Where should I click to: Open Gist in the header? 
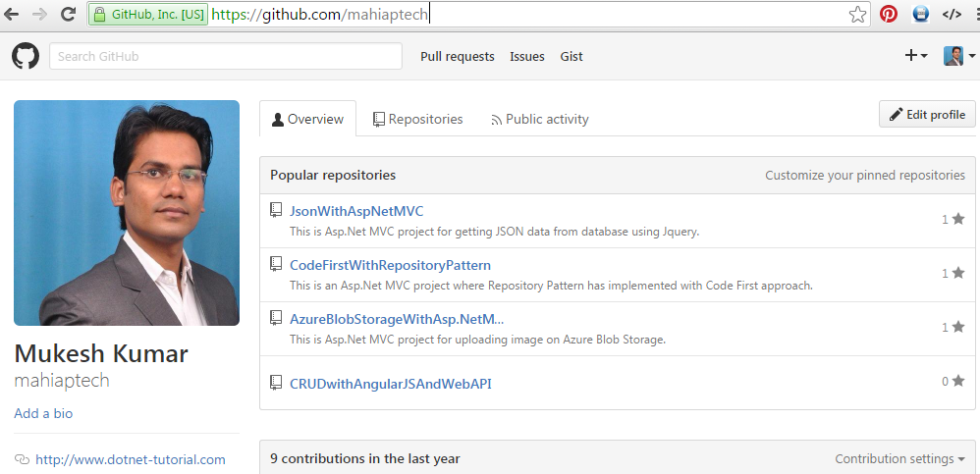click(572, 56)
